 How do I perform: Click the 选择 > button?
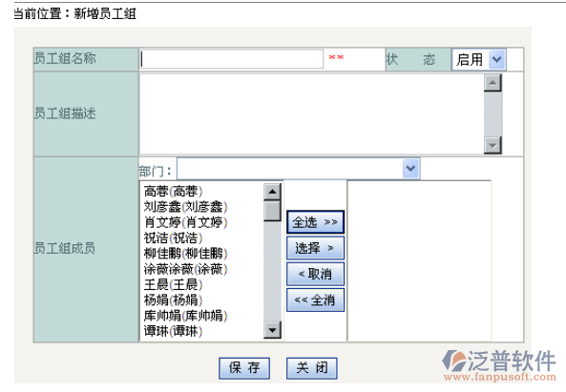coord(315,248)
